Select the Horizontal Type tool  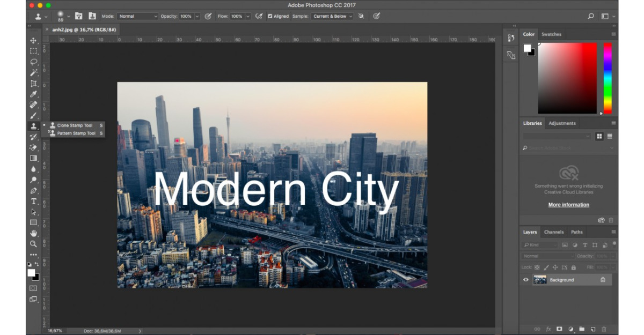coord(33,201)
